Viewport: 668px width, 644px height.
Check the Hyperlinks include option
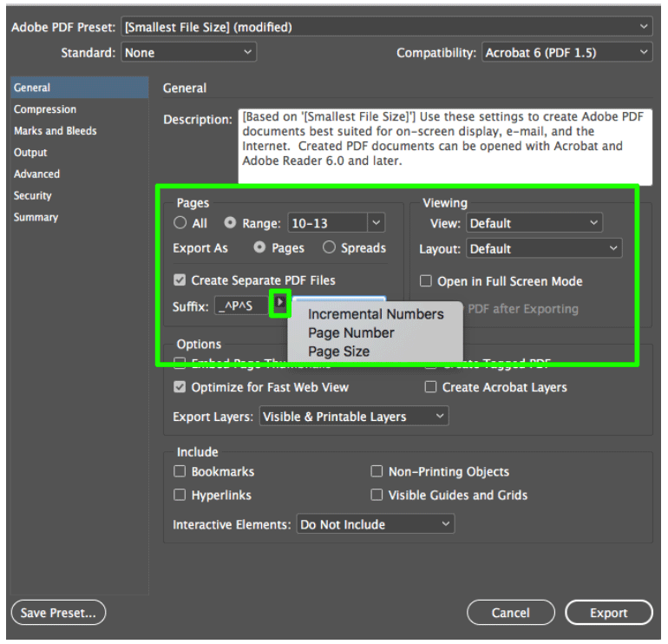point(180,495)
